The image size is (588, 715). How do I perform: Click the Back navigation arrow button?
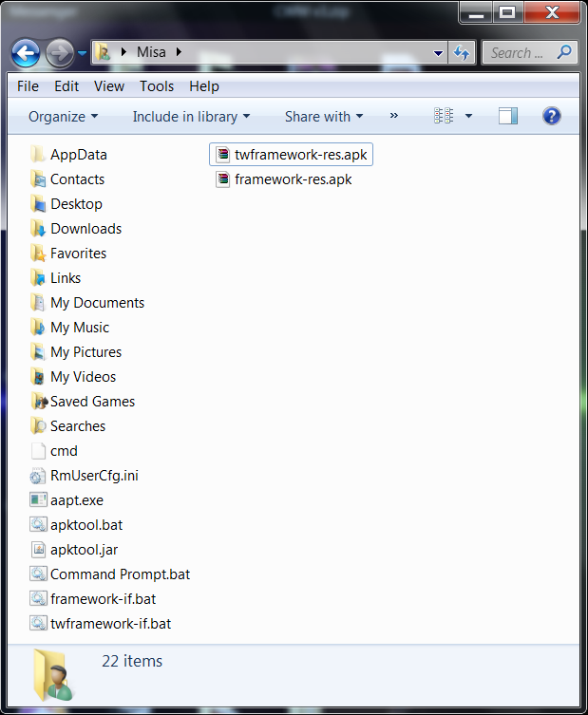pos(26,53)
